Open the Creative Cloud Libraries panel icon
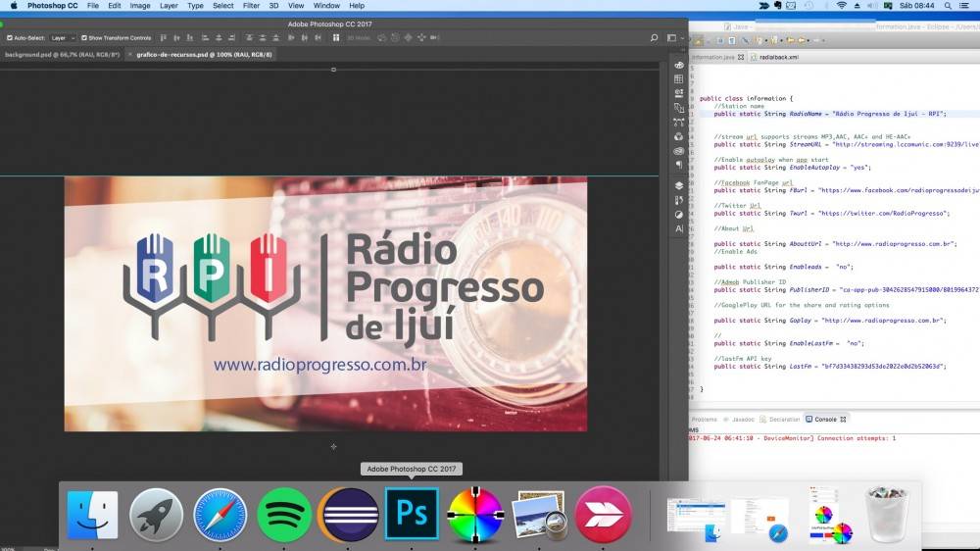 679,151
